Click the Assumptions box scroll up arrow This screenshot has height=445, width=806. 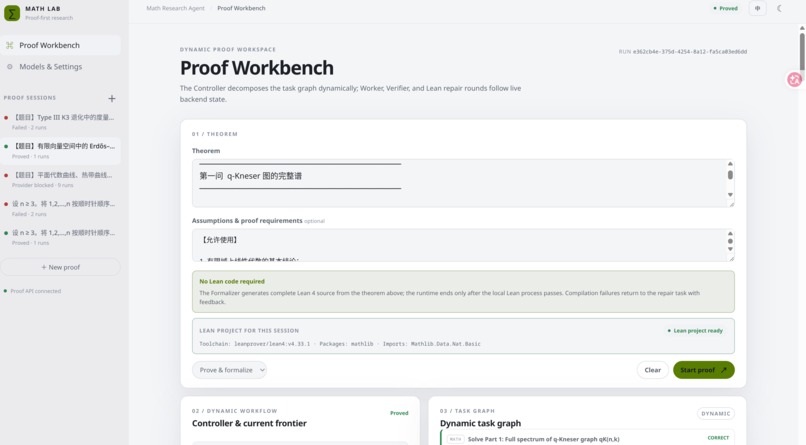point(730,233)
